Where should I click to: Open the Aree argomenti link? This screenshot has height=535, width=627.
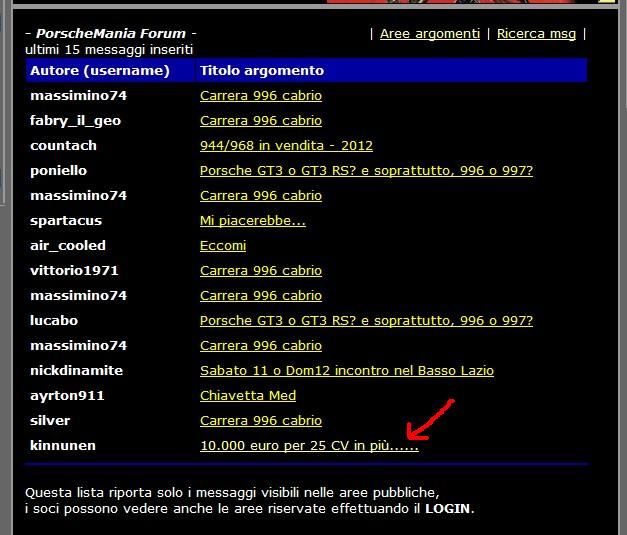click(x=430, y=34)
